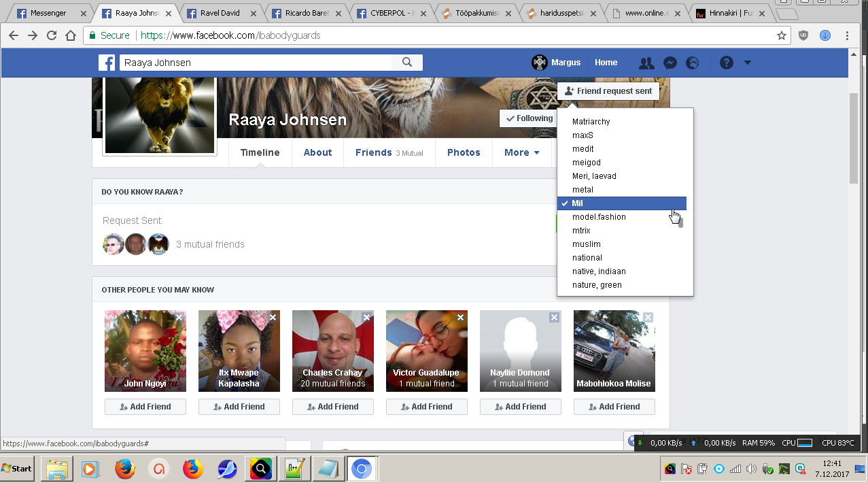
Task: Toggle the Meri, laevad friend list
Action: (x=622, y=176)
